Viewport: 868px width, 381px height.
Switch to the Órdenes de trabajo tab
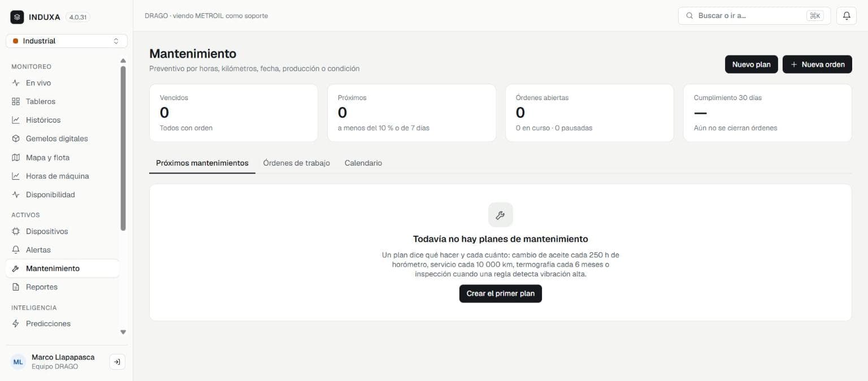point(297,163)
